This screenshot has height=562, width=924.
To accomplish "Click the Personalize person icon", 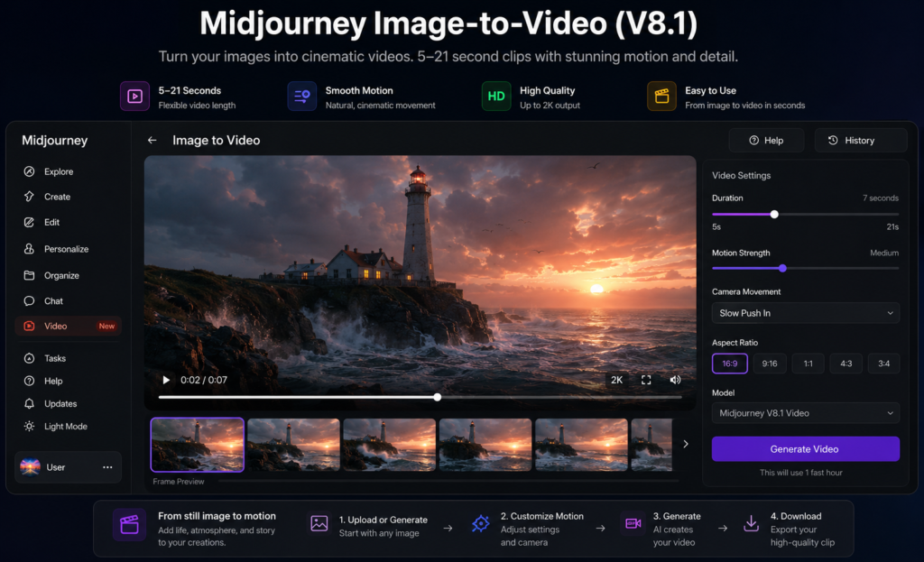I will (x=29, y=249).
